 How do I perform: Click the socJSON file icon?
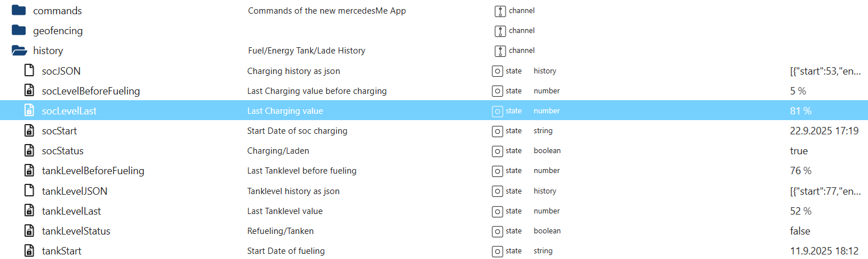tap(28, 71)
